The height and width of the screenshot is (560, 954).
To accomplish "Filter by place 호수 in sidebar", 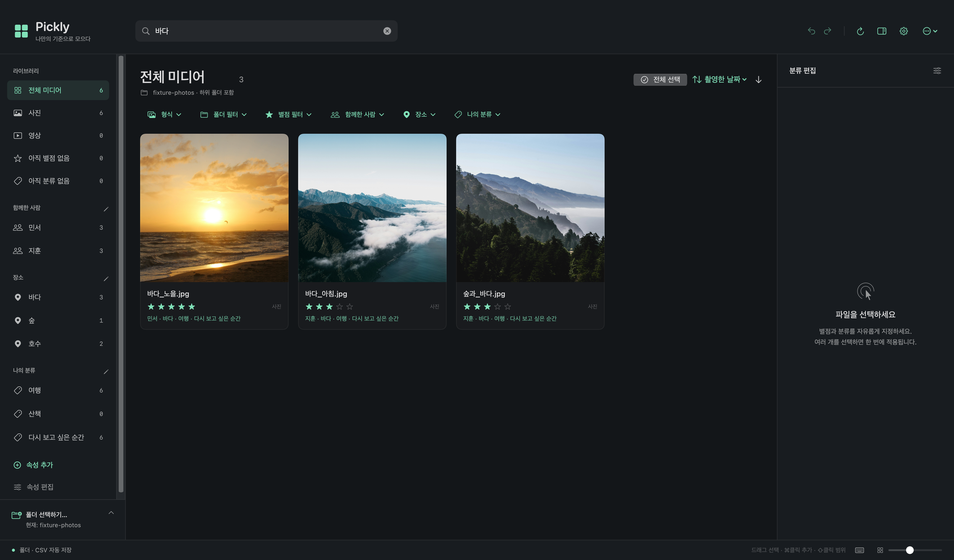I will (x=58, y=343).
